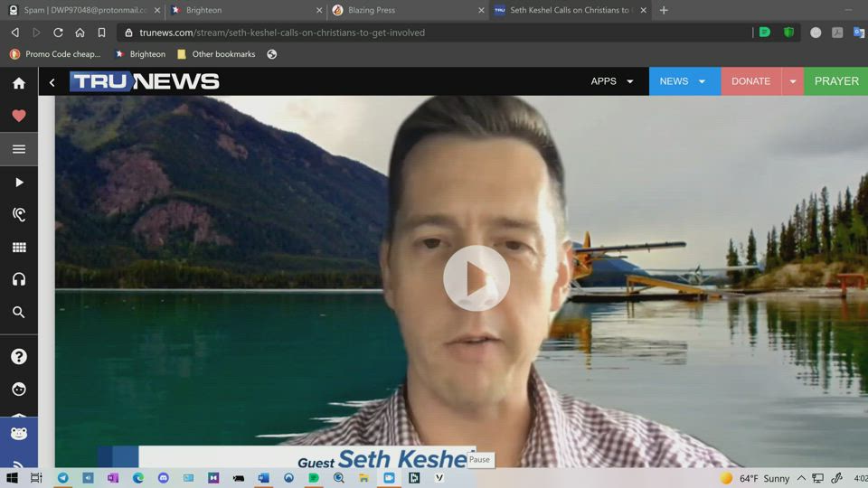Expand the APPS dropdown menu
This screenshot has height=488, width=868.
pos(612,81)
